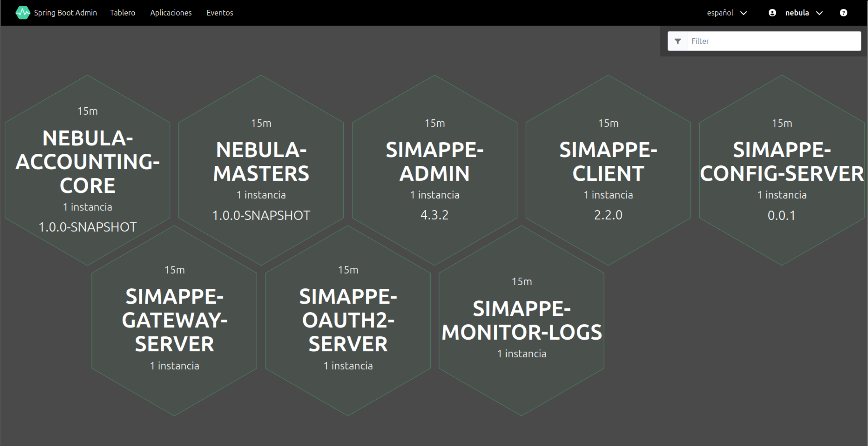Focus the Filter input field
Screen dimensions: 868x446
pyautogui.click(x=774, y=41)
